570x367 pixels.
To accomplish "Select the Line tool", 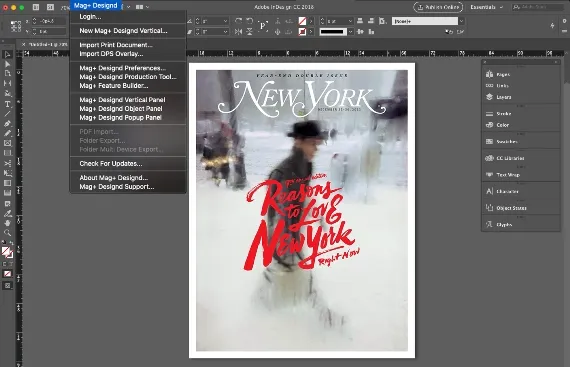I will pos(7,114).
